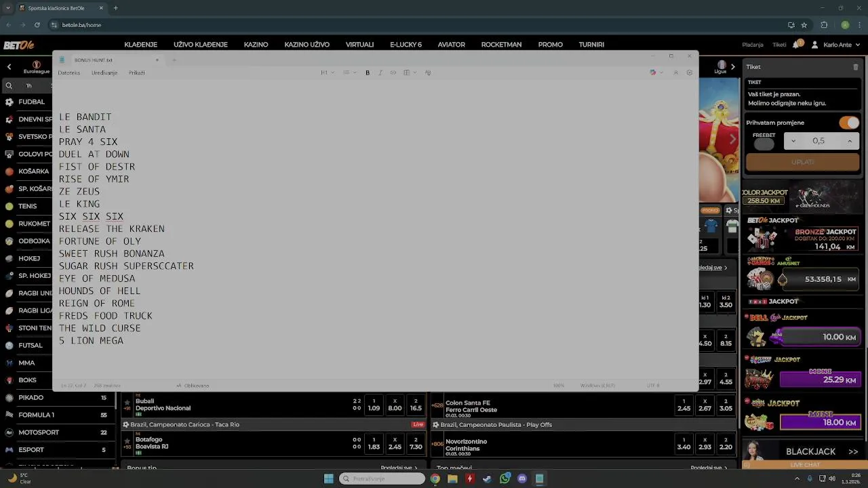Open the Plaćanja link

click(753, 45)
